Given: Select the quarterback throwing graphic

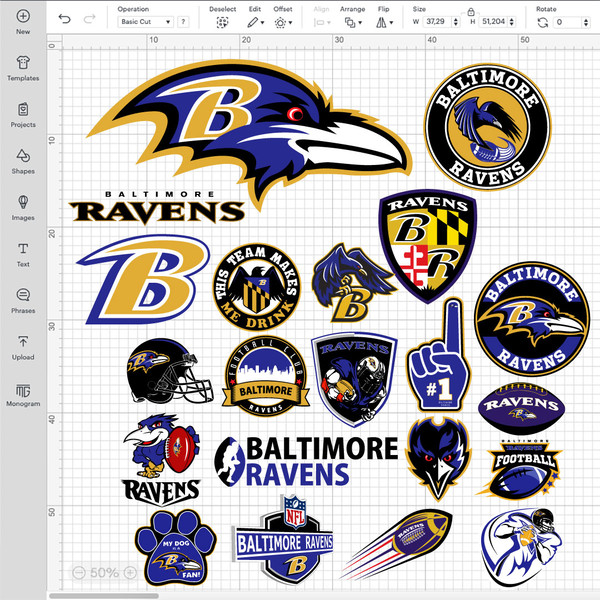Looking at the screenshot, I should 522,547.
